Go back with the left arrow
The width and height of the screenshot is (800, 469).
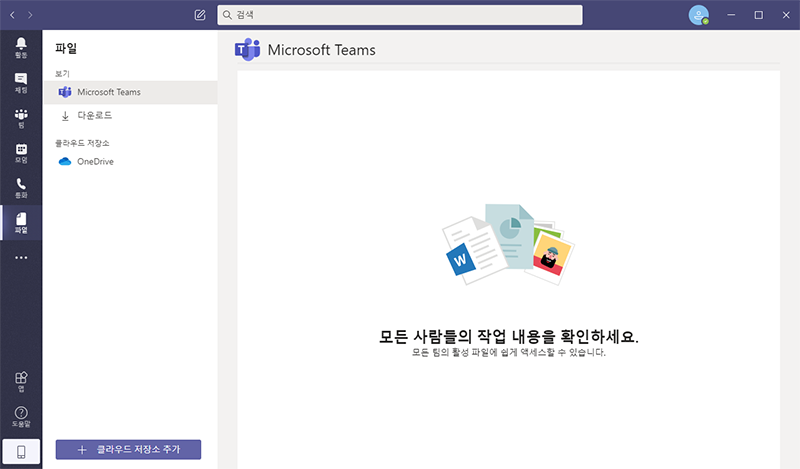pos(12,15)
